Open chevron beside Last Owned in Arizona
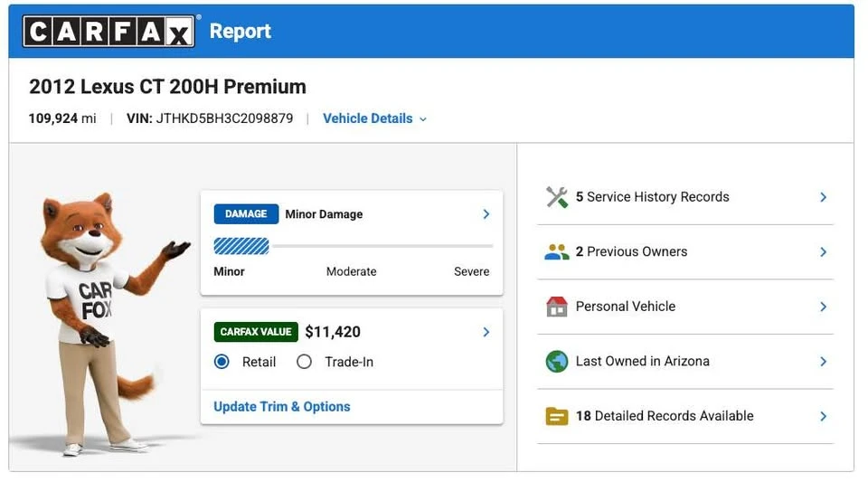Image resolution: width=868 pixels, height=482 pixels. [x=823, y=362]
